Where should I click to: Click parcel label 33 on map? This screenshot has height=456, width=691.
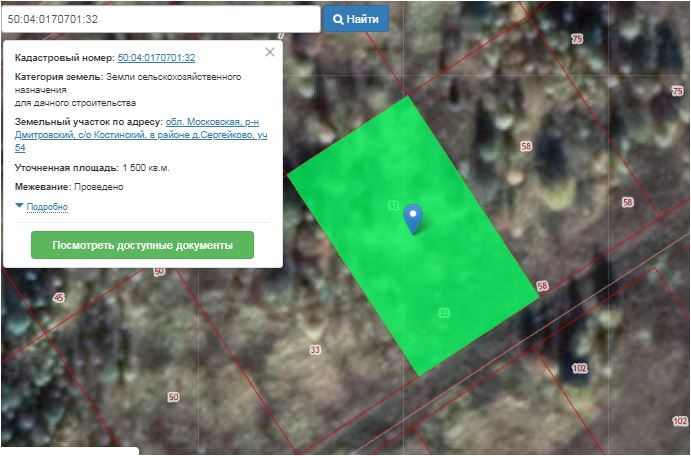click(x=315, y=350)
